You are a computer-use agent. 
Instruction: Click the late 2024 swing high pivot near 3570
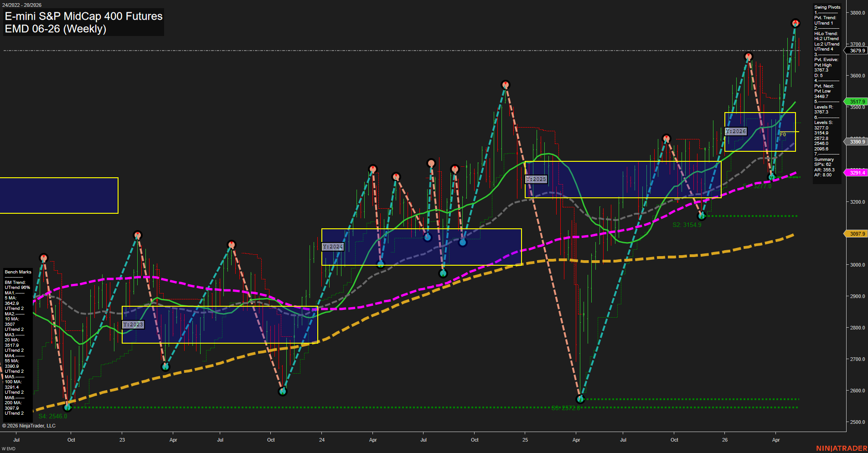pos(505,85)
